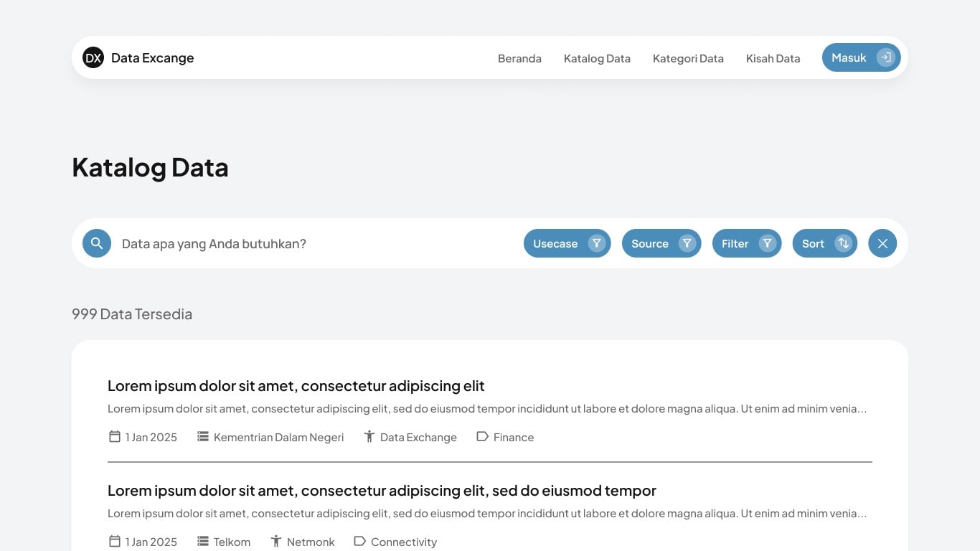This screenshot has width=980, height=551.
Task: Click the 'Kementrian Dalam Negeri' source text
Action: (278, 437)
